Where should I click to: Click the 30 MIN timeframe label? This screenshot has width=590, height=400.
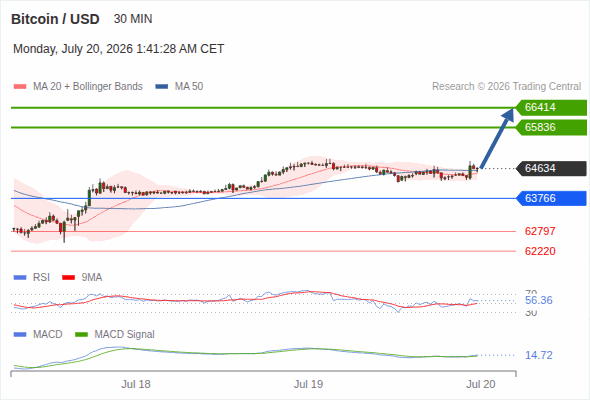(x=133, y=19)
